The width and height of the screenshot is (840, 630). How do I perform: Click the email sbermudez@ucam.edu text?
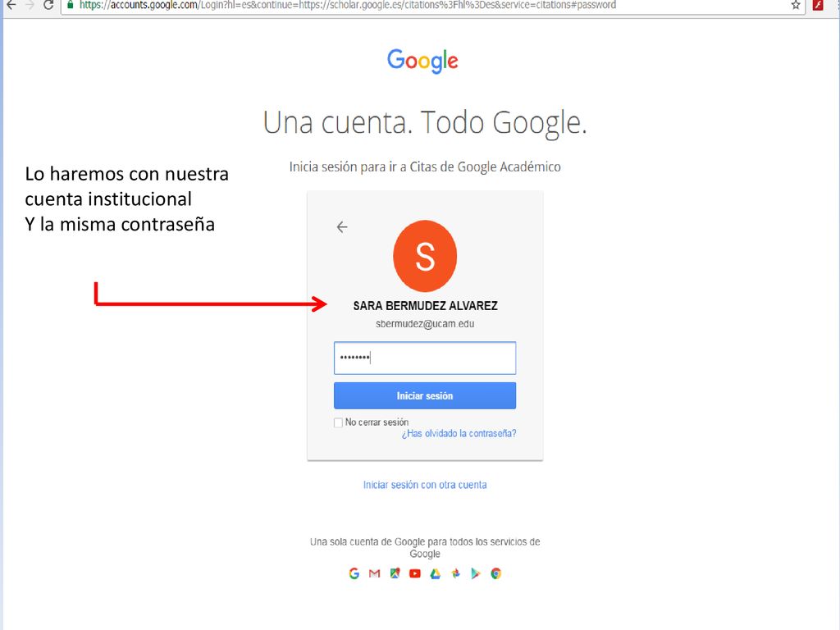pos(425,324)
